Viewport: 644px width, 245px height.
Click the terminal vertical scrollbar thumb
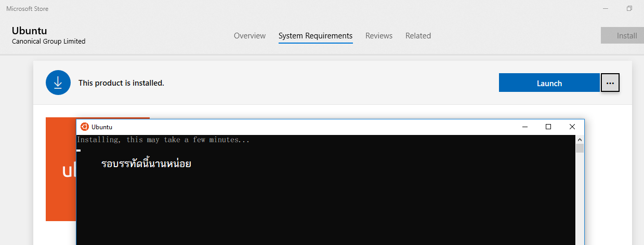[580, 148]
